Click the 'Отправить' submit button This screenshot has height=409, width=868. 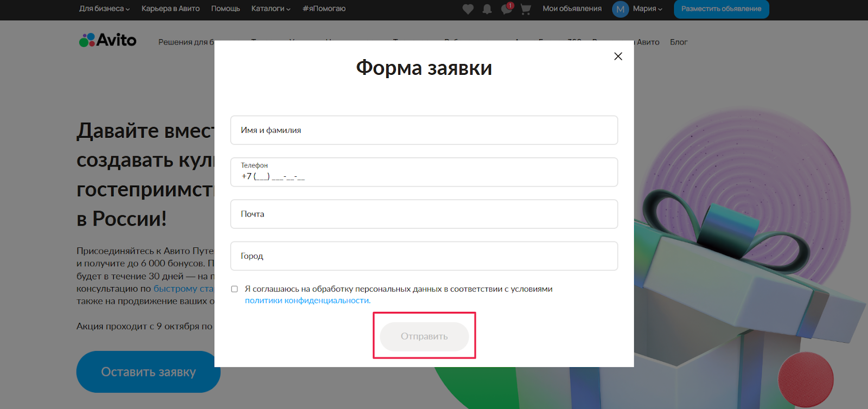pyautogui.click(x=424, y=336)
